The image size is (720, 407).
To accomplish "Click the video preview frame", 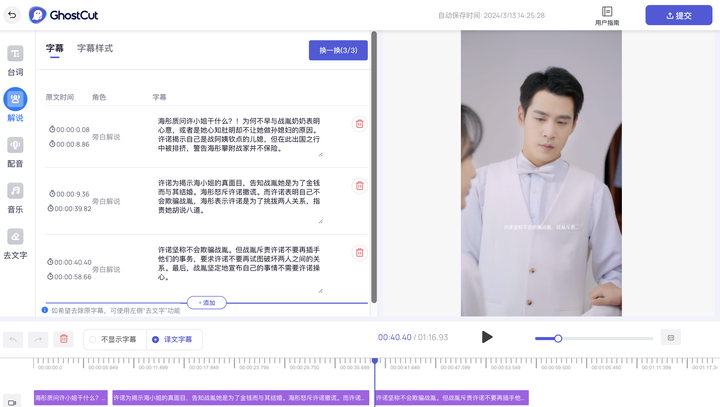I will point(541,173).
